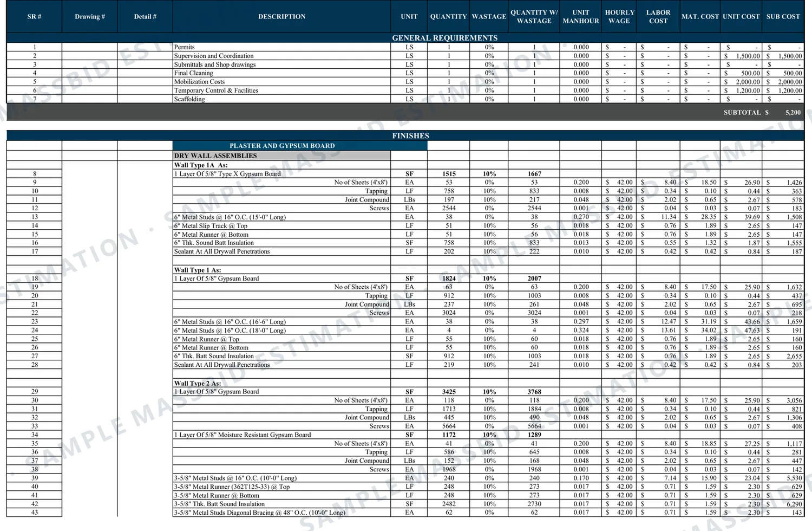Viewport: 812px width, 531px height.
Task: Select the HOURLY WAGE column header
Action: click(619, 17)
